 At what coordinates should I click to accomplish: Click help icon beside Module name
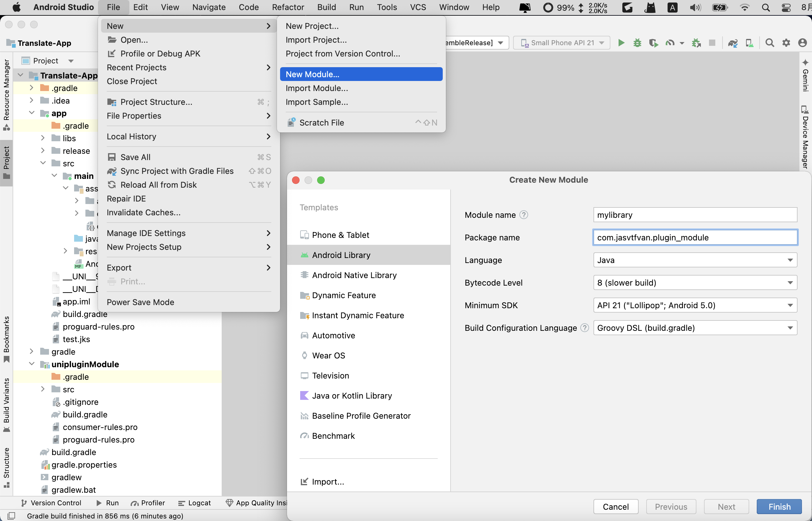coord(523,215)
